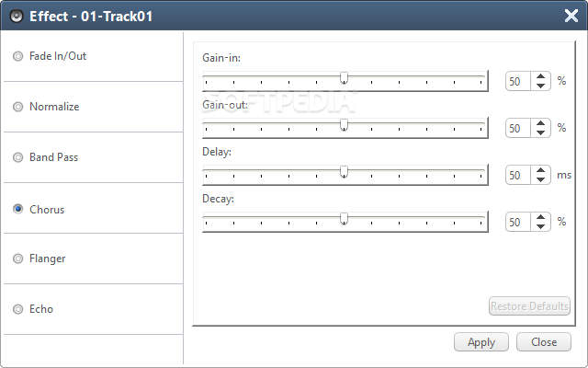Apply the chorus effect settings

click(x=481, y=342)
